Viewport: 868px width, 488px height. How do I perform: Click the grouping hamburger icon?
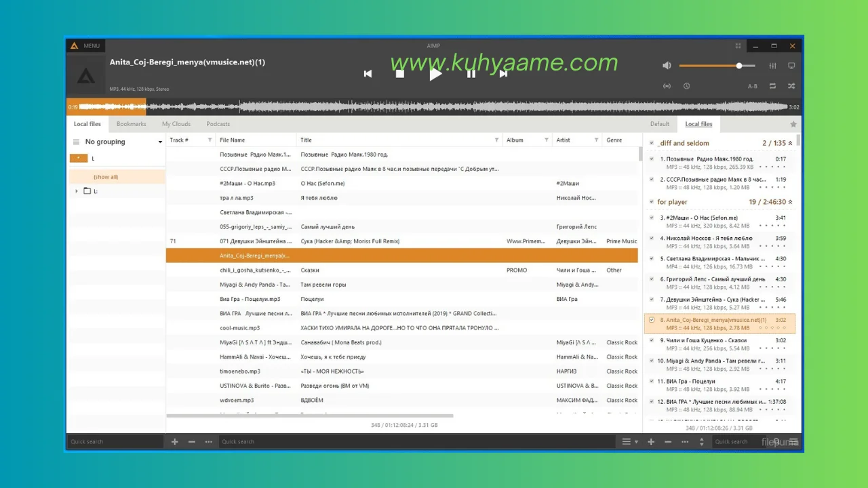point(76,142)
